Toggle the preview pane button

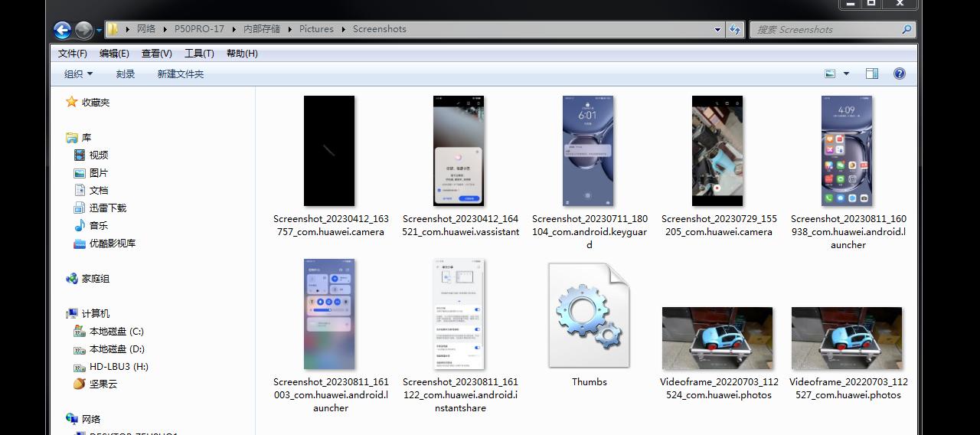coord(871,74)
